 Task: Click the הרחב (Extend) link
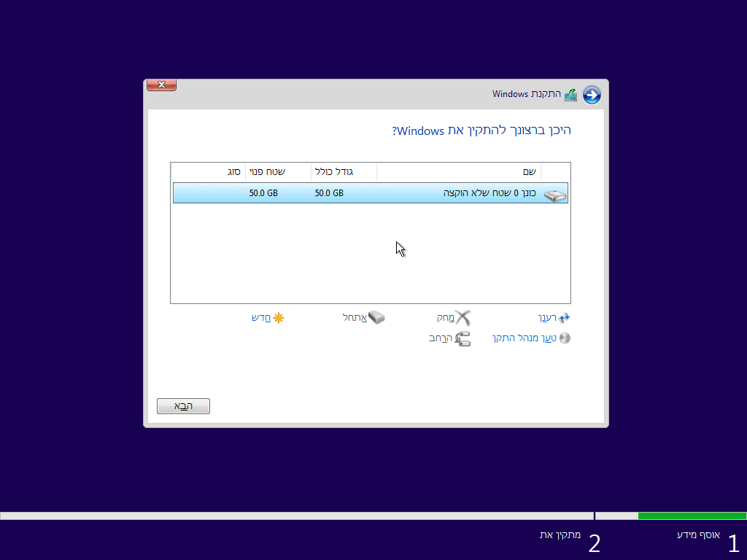[441, 338]
